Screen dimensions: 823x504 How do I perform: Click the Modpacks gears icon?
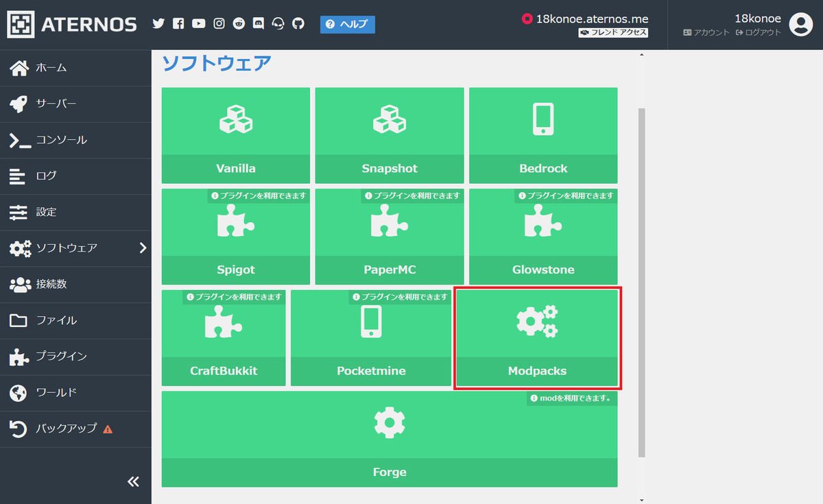pyautogui.click(x=537, y=322)
